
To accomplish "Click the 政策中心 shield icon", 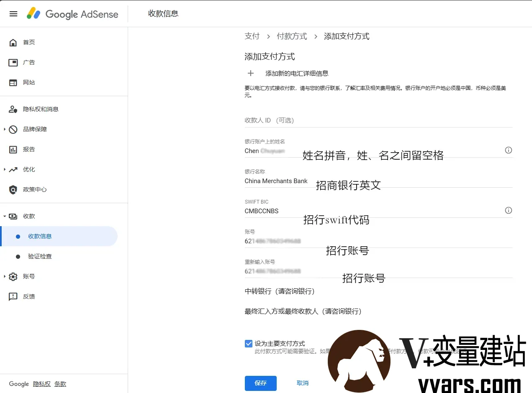I will pyautogui.click(x=13, y=190).
